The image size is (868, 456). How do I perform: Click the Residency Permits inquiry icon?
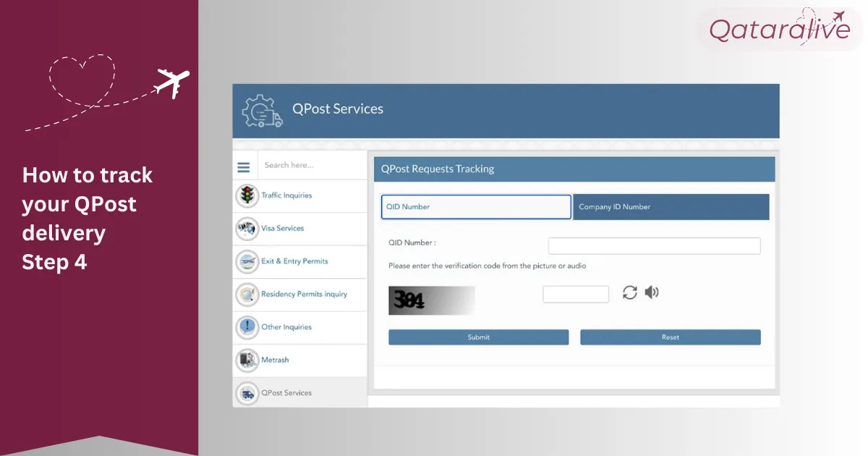tap(247, 295)
